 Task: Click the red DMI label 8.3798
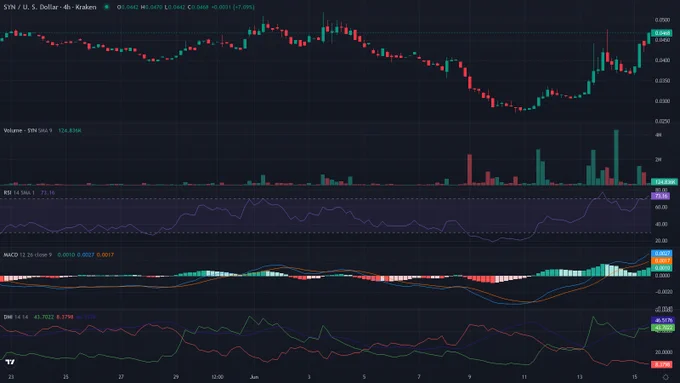coord(662,364)
